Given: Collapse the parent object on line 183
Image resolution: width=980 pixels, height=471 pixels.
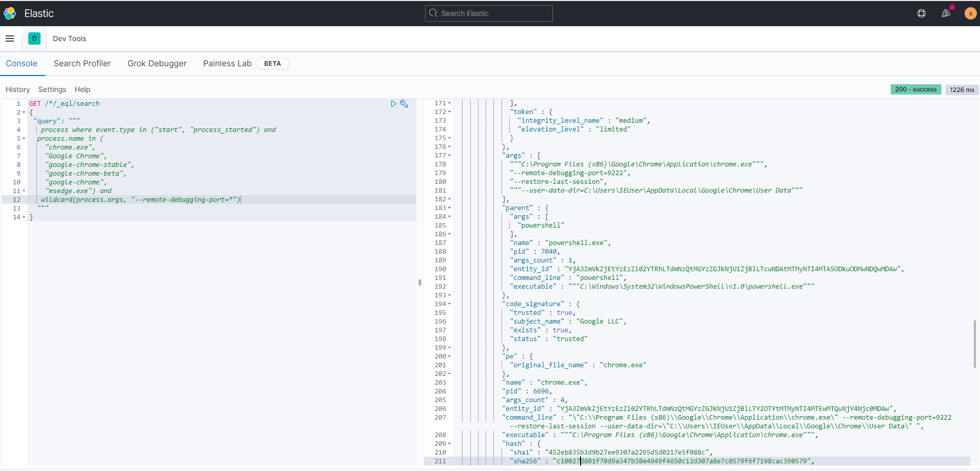Looking at the screenshot, I should click(x=449, y=208).
